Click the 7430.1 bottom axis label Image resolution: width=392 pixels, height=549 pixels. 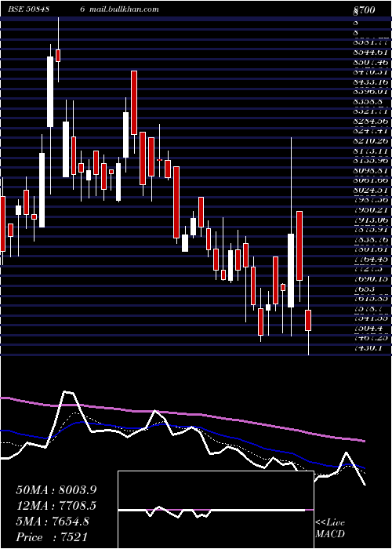click(x=368, y=347)
